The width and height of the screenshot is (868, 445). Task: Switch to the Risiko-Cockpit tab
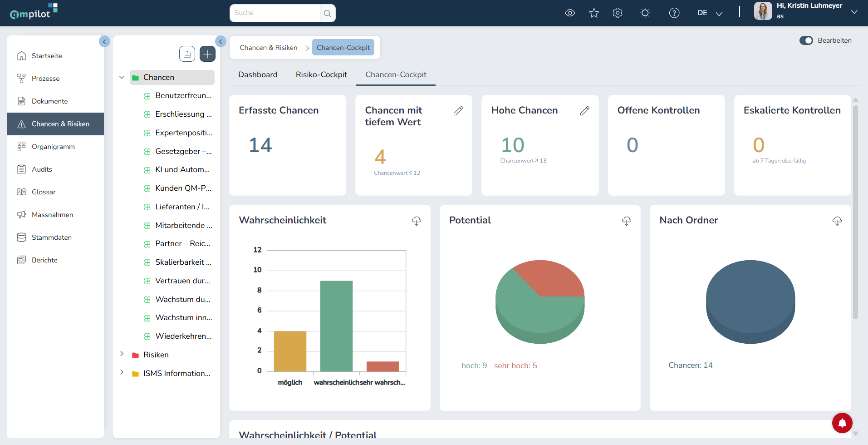click(x=321, y=75)
